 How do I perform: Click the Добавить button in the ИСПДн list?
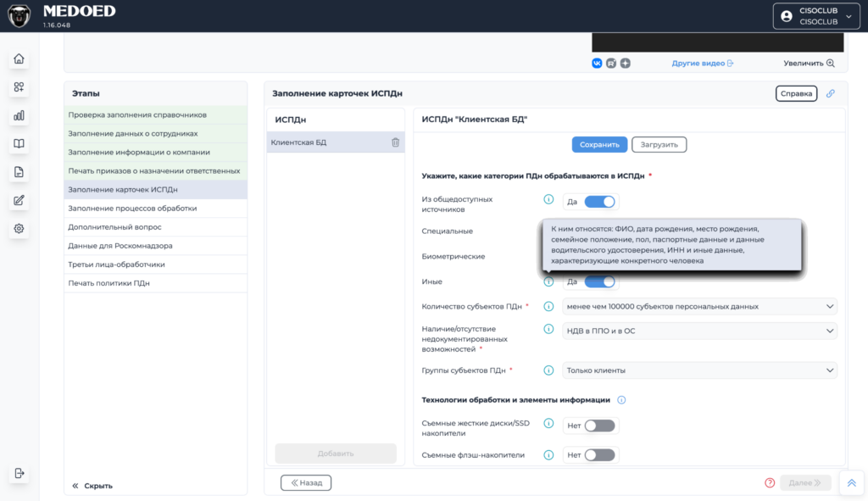click(336, 454)
